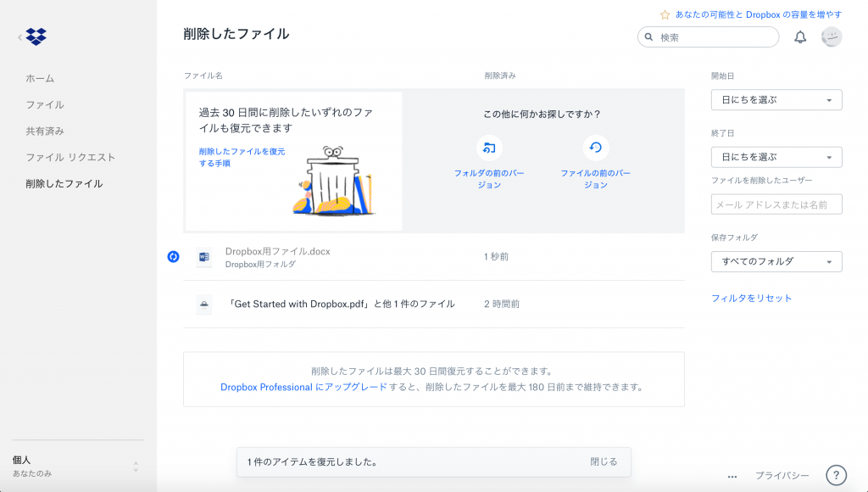Click the icon for Get Started with Dropbox.pdf row
Screen dimensions: 868x492
pos(204,304)
